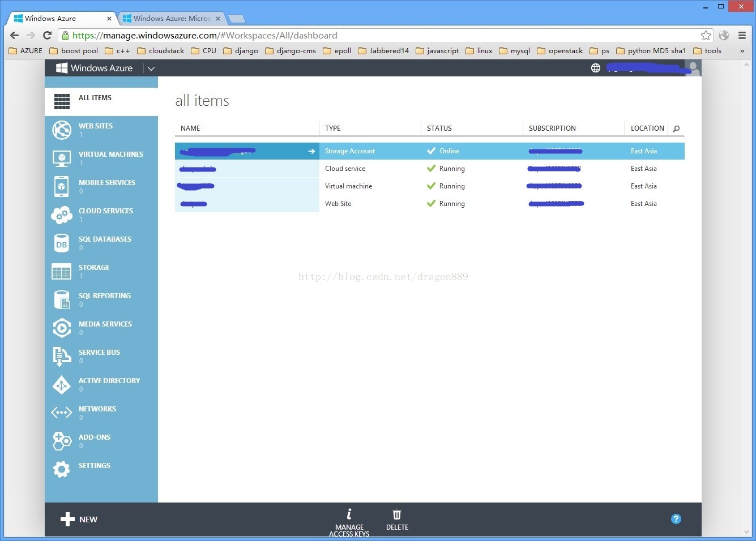
Task: Open Add-ons hexagon icon
Action: coord(62,441)
